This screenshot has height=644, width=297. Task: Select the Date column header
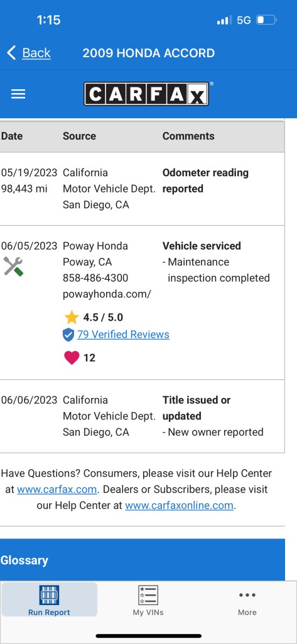12,136
